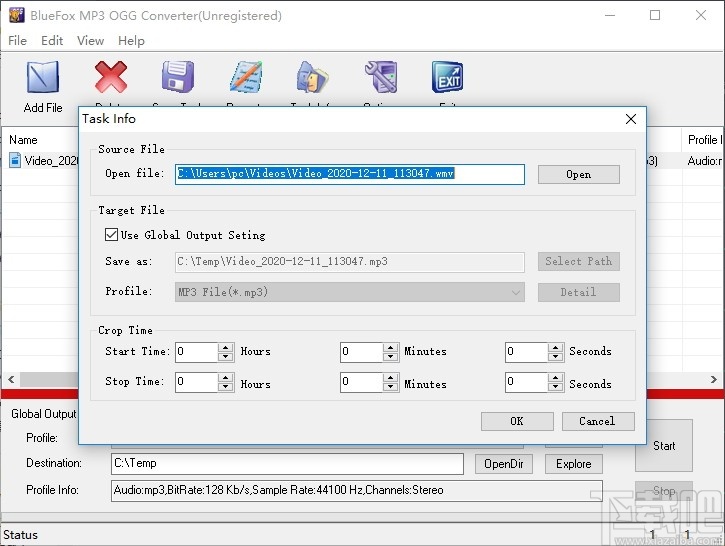Open the File menu
This screenshot has height=546, width=725.
point(17,41)
